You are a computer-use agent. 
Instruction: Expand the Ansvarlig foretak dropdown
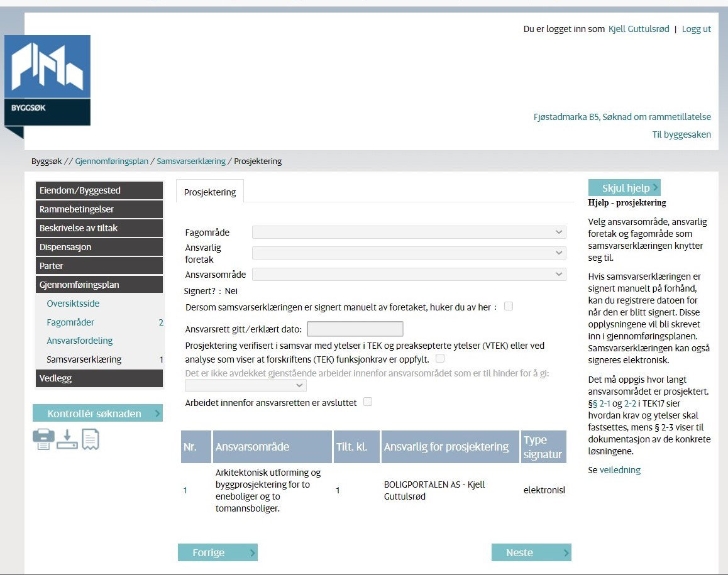coord(409,253)
